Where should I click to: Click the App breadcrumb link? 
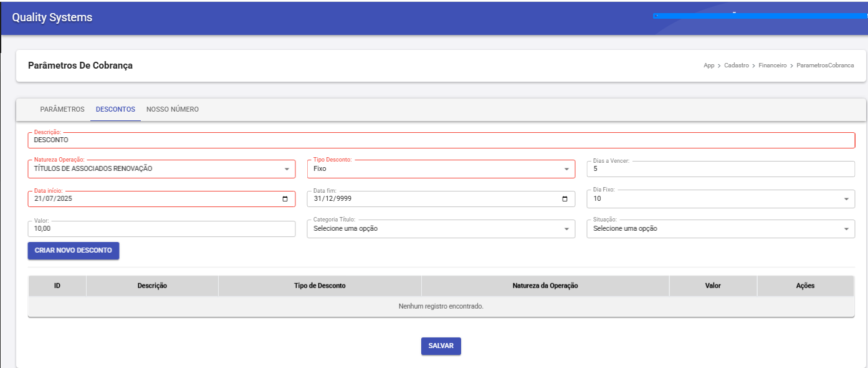pyautogui.click(x=709, y=65)
